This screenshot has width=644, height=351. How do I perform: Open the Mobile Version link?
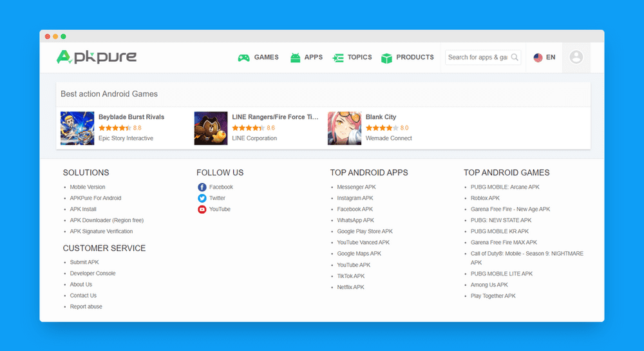coord(88,187)
